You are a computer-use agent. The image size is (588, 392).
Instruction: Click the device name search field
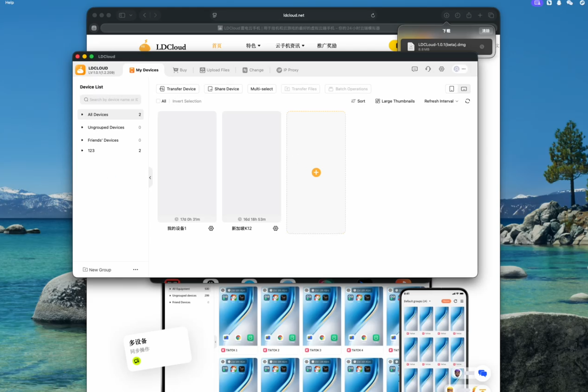[111, 100]
